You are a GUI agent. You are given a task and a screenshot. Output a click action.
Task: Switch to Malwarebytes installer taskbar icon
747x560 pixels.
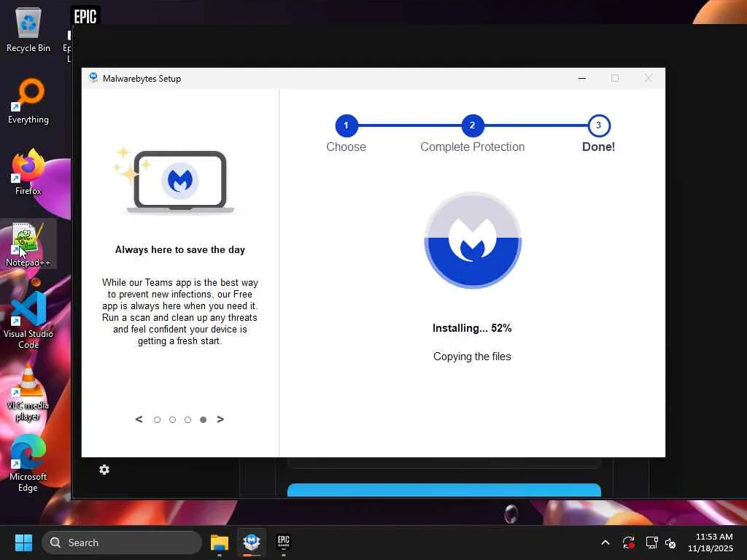pos(252,542)
